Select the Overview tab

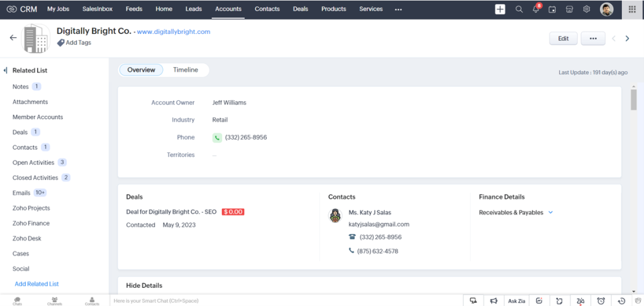[142, 70]
